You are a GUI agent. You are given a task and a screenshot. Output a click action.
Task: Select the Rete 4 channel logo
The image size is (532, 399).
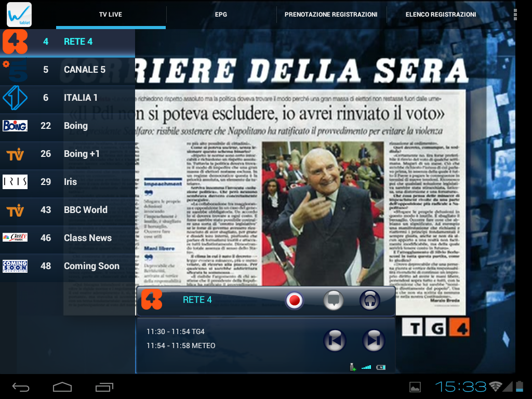(x=15, y=42)
